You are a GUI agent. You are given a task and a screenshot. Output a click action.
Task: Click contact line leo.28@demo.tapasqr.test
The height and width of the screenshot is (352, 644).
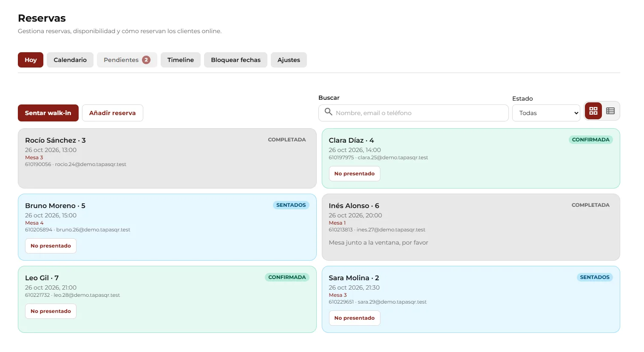tap(72, 295)
